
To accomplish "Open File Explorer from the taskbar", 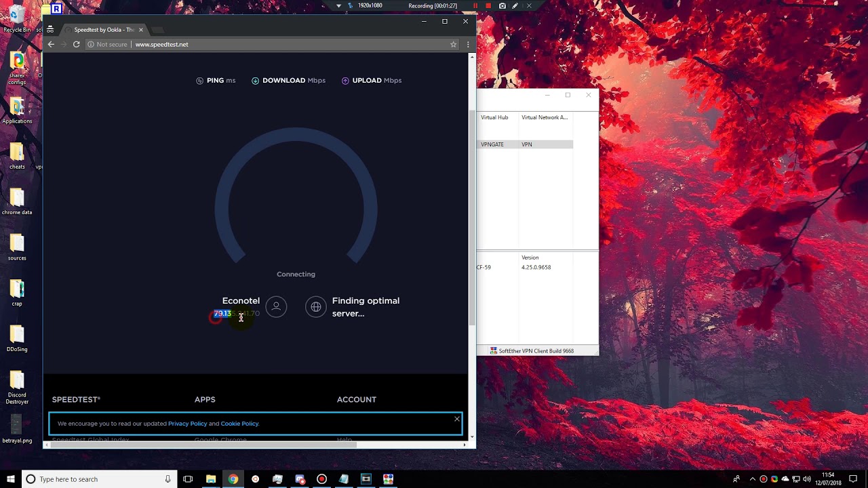I will tap(211, 479).
